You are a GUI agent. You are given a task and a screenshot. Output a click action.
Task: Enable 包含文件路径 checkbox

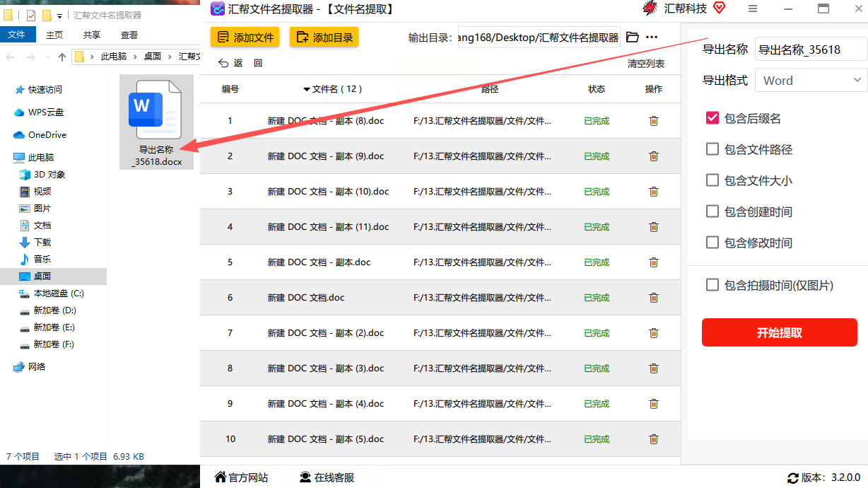coord(712,149)
